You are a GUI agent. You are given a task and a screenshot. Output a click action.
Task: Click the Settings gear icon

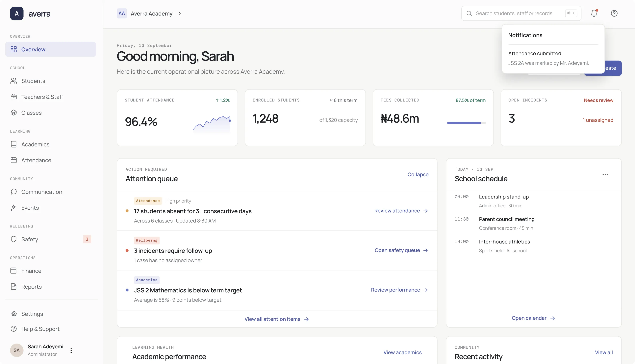(14, 314)
